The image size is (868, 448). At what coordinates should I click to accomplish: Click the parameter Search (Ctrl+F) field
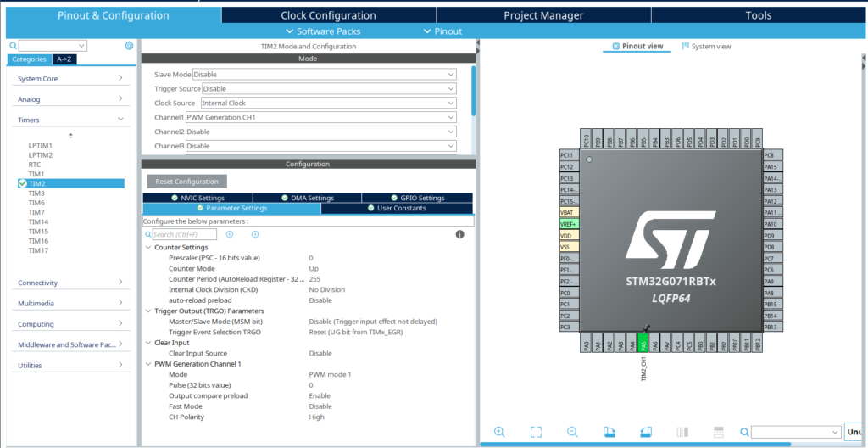pos(184,234)
